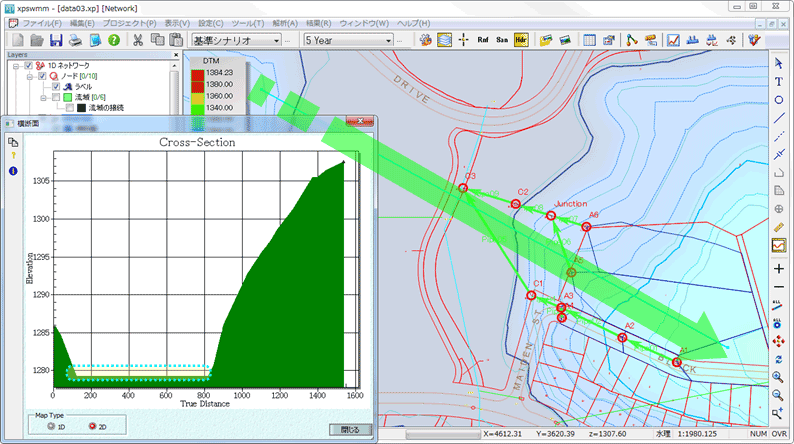Screen dimensions: 794x444
Task: Select the Text tool in right toolbar
Action: click(x=779, y=81)
